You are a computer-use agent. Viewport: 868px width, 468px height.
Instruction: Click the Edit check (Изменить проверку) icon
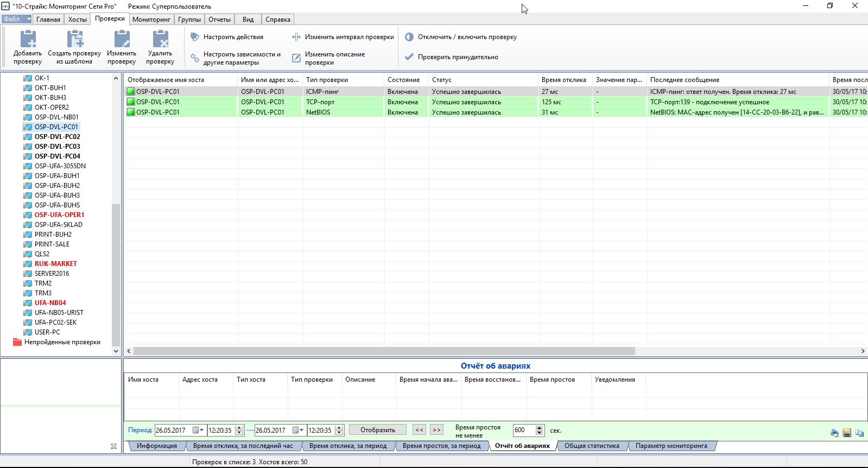(x=122, y=39)
